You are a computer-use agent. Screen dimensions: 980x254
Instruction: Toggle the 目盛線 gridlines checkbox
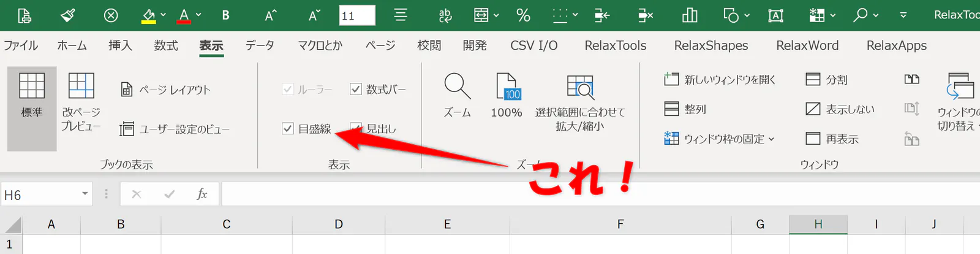288,128
